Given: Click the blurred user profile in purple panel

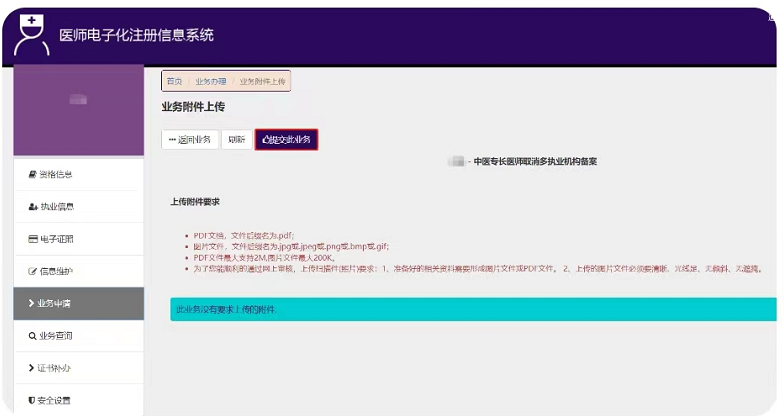Looking at the screenshot, I should [78, 100].
